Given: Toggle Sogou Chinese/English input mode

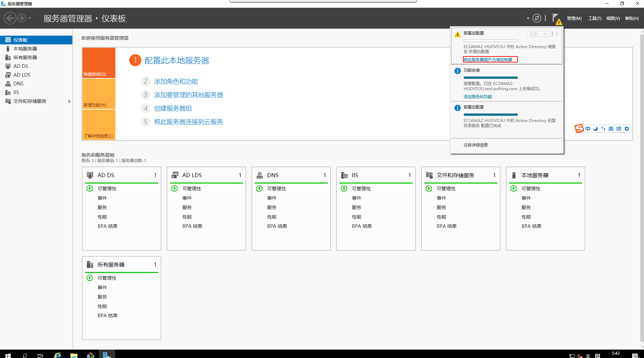Looking at the screenshot, I should (587, 129).
